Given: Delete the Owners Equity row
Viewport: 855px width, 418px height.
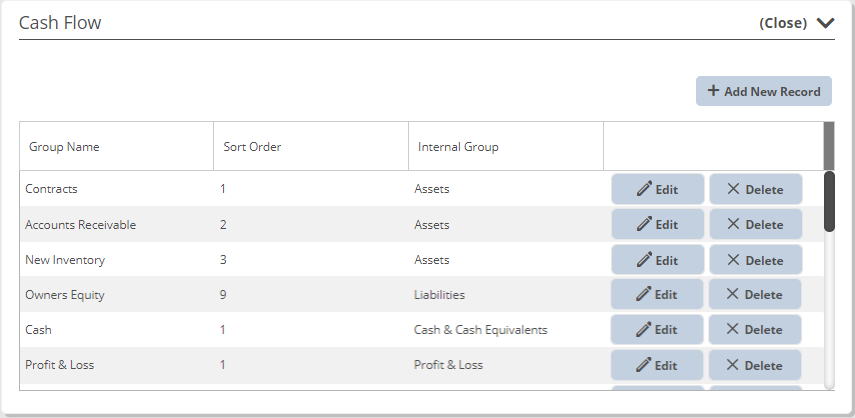Looking at the screenshot, I should click(755, 294).
